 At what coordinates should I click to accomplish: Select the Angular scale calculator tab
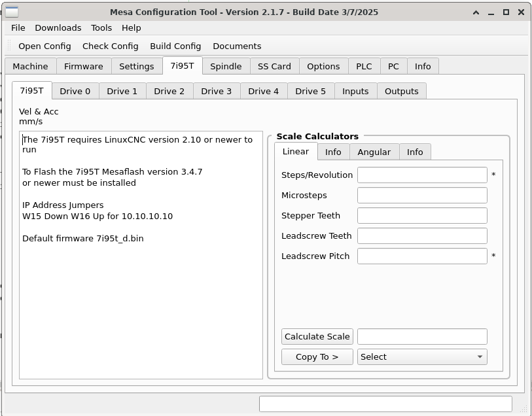(374, 152)
